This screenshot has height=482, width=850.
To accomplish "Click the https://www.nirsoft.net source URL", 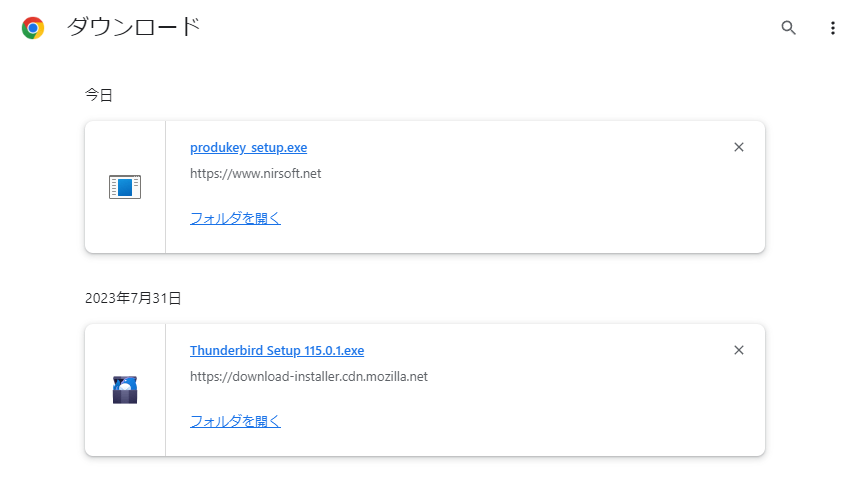I will (x=255, y=173).
